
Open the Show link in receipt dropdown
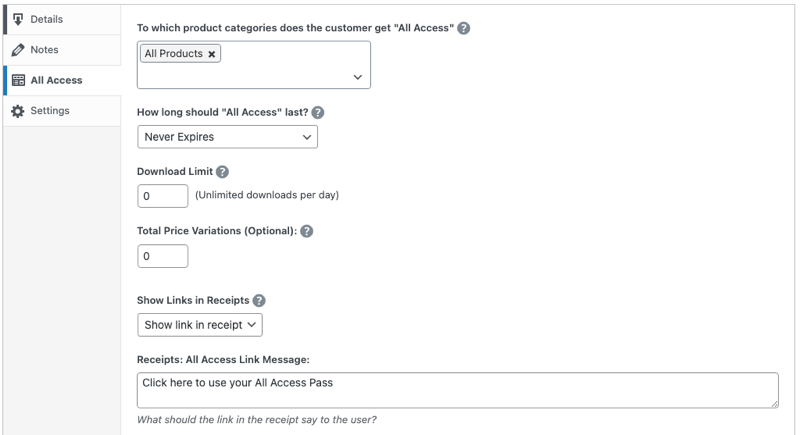[200, 325]
